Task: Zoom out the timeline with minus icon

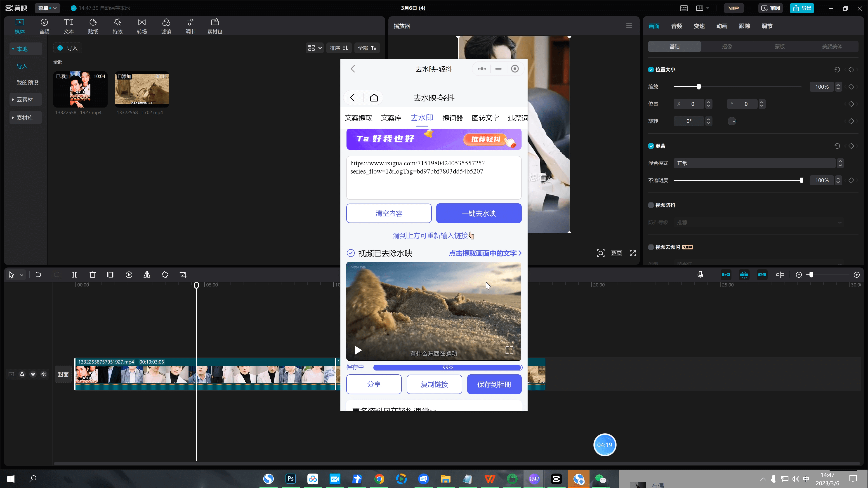Action: point(799,275)
